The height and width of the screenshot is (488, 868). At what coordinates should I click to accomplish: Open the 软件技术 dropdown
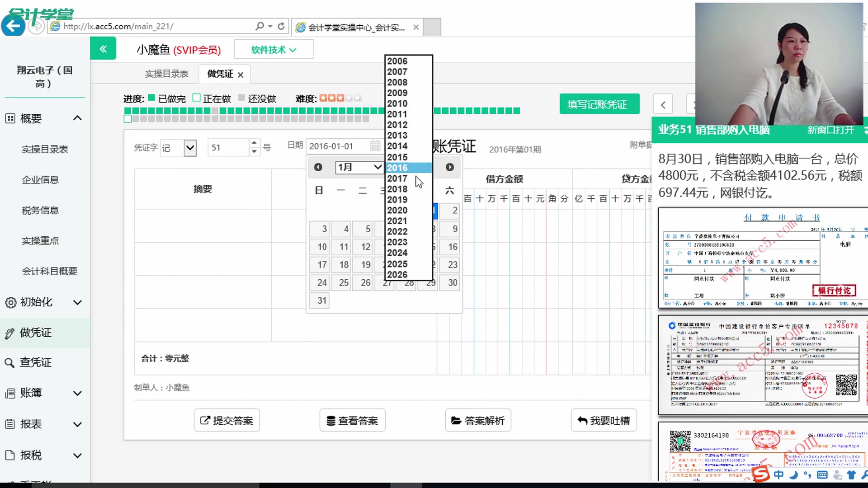[273, 50]
